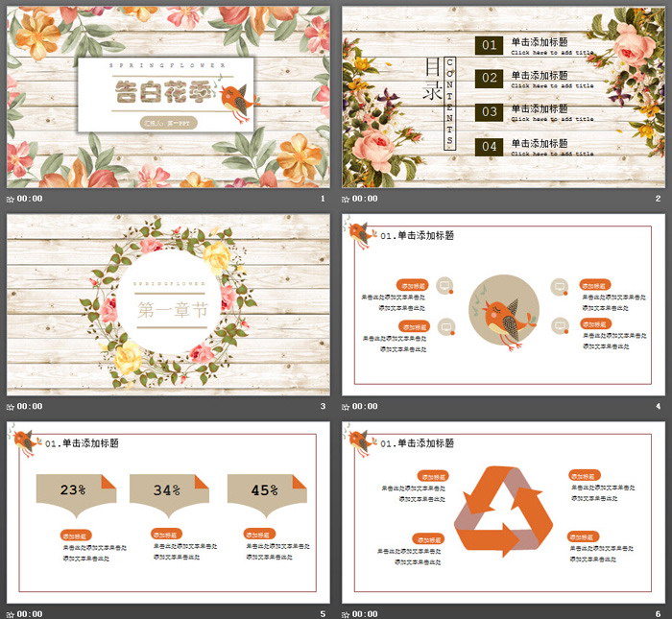The width and height of the screenshot is (672, 619).
Task: Click the orange bird on the title slide
Action: [x=236, y=97]
